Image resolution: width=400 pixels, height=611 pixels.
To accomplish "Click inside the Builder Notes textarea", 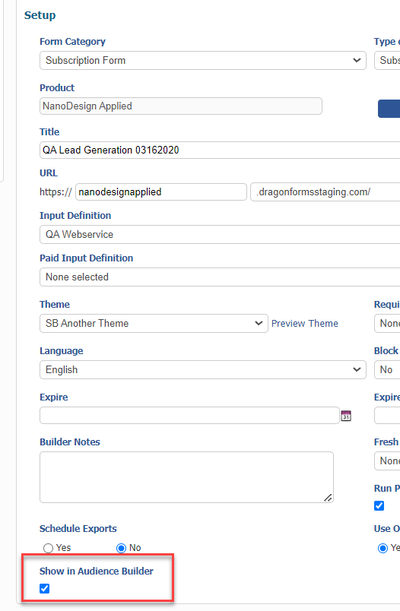I will click(187, 477).
